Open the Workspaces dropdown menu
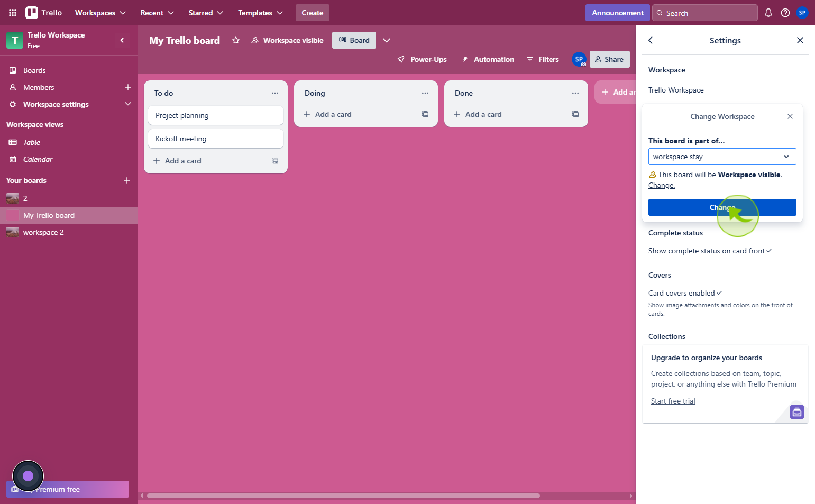The image size is (815, 504). click(100, 13)
